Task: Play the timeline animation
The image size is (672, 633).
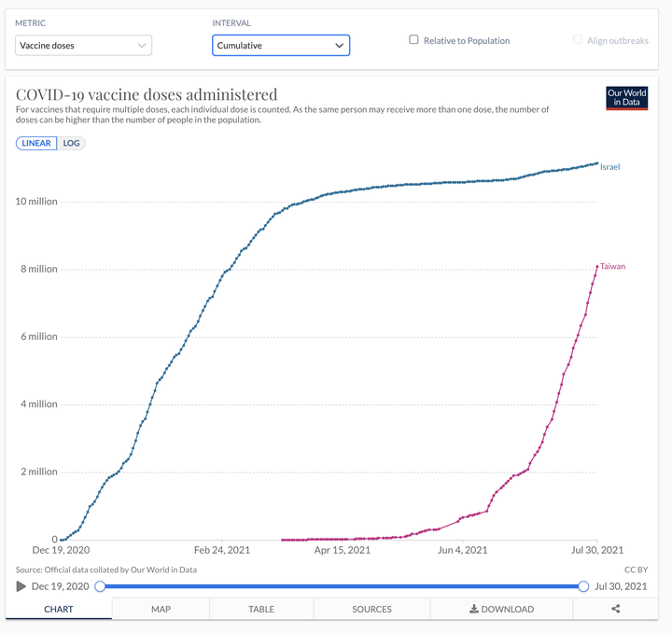Action: [x=21, y=586]
